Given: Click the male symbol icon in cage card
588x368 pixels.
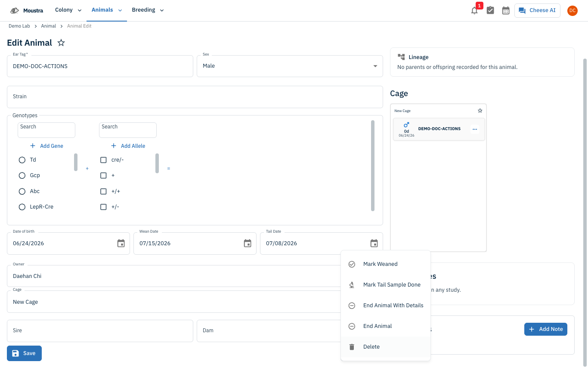Looking at the screenshot, I should click(x=406, y=125).
